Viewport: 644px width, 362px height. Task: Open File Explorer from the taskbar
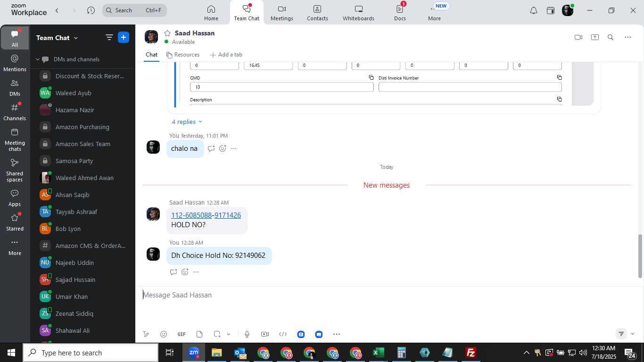tap(216, 353)
